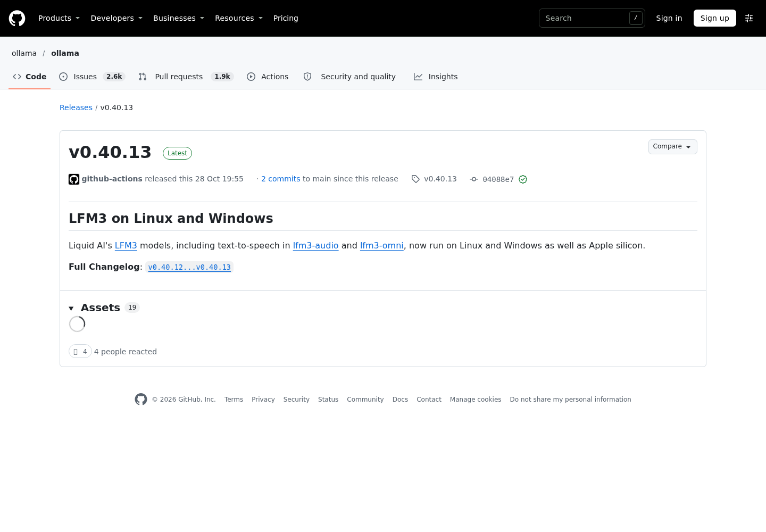Click the Latest release badge

(x=177, y=153)
